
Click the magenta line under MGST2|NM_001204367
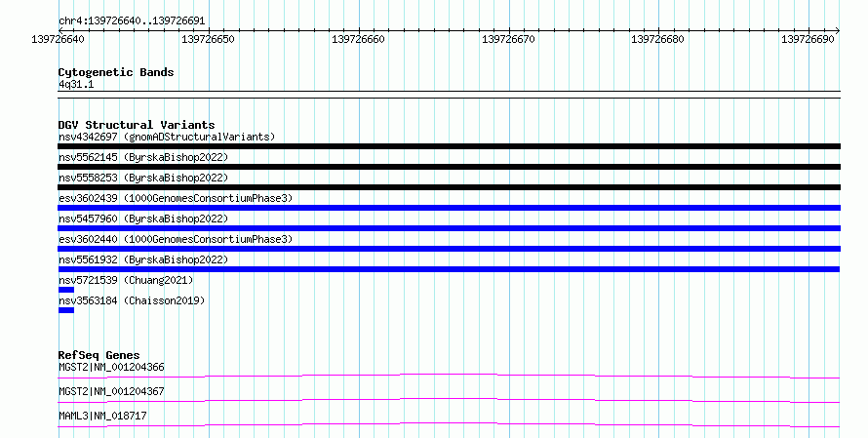point(449,400)
